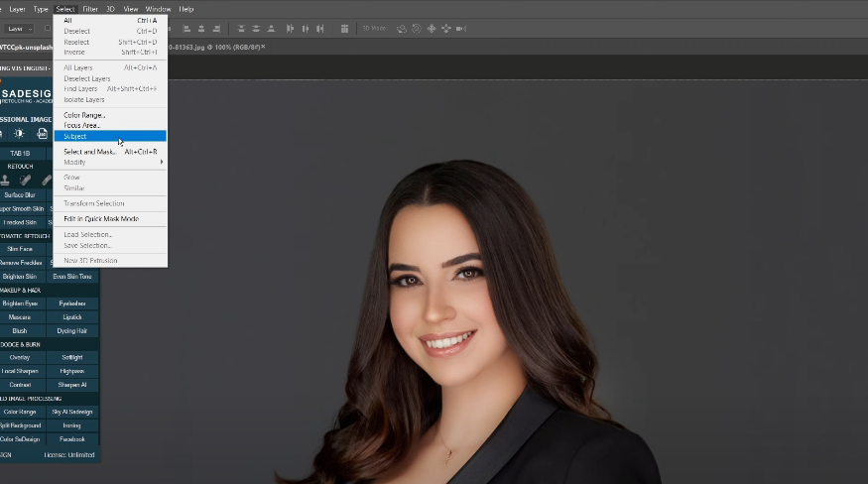Open the Layer menu
868x484 pixels.
point(17,9)
